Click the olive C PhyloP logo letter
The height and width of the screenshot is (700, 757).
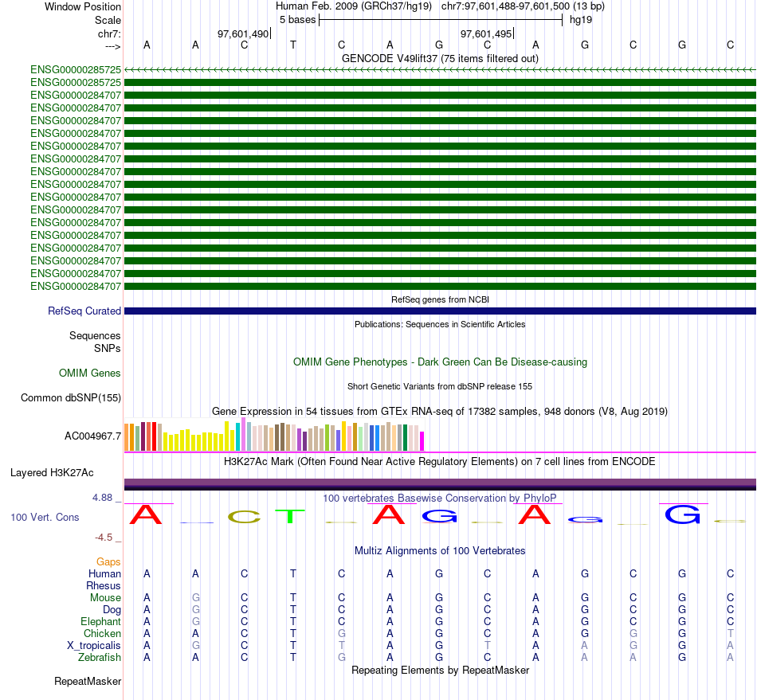coord(245,517)
